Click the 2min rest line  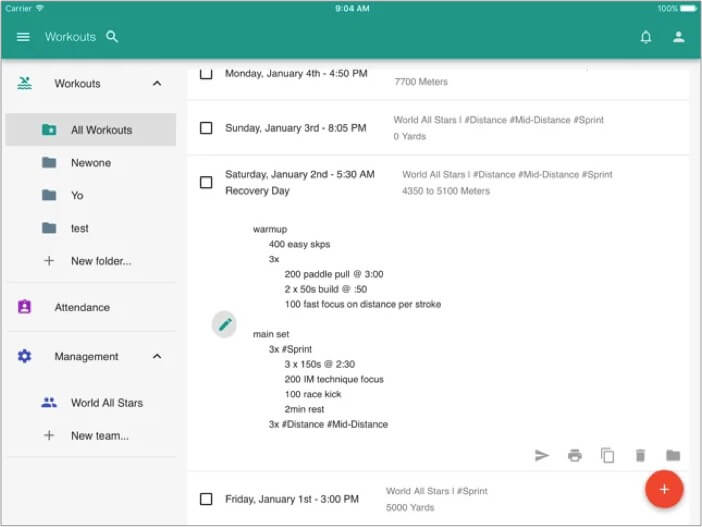pyautogui.click(x=304, y=409)
